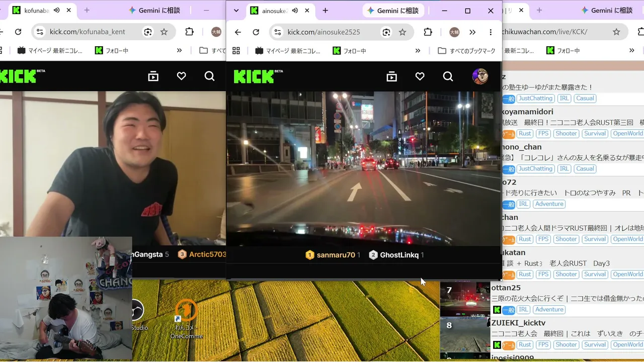This screenshot has height=362, width=644.
Task: Open the ottan25 stream title link
Action: [568, 299]
